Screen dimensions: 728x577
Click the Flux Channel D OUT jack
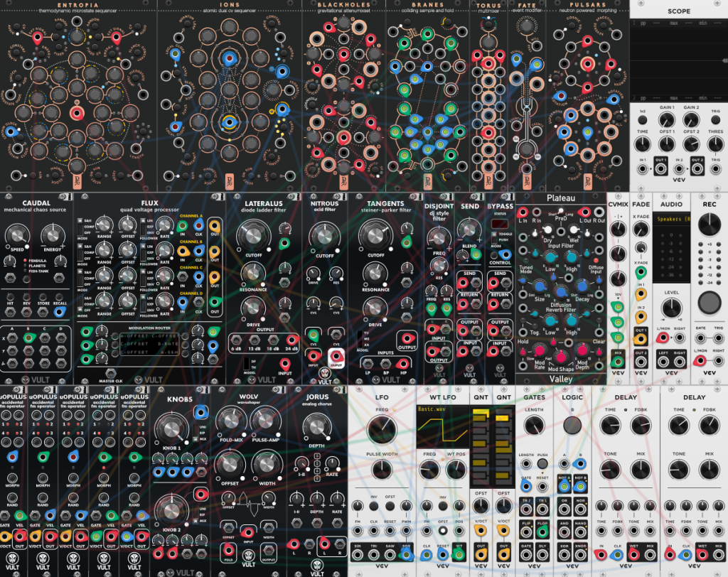click(x=215, y=302)
